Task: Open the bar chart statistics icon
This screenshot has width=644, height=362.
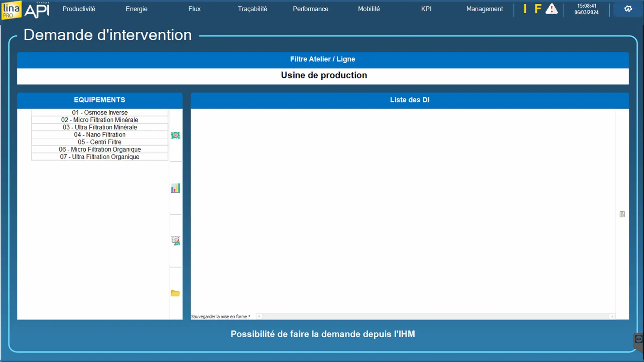Action: pos(175,188)
